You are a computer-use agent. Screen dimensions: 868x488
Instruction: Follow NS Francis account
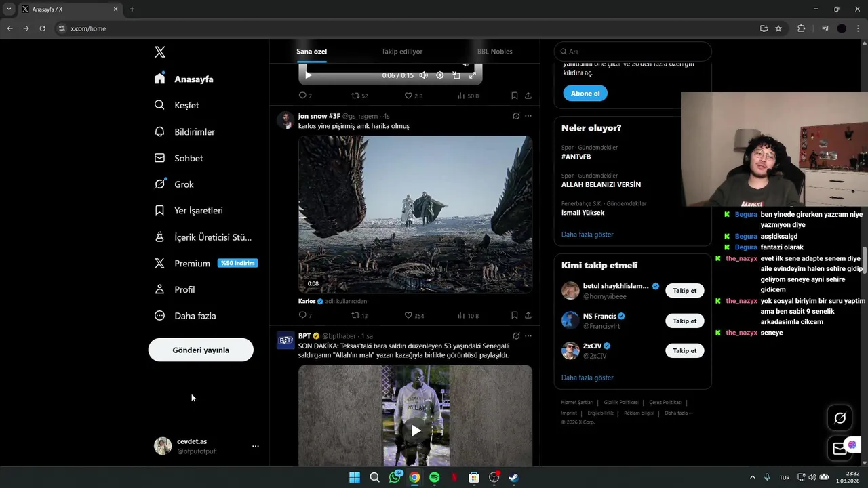coord(684,321)
